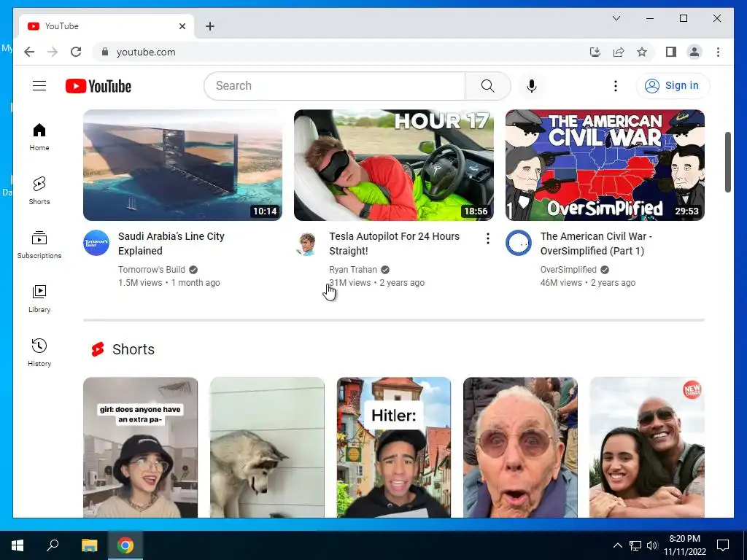Open network status tray icon
Viewport: 747px width, 560px height.
[x=635, y=545]
